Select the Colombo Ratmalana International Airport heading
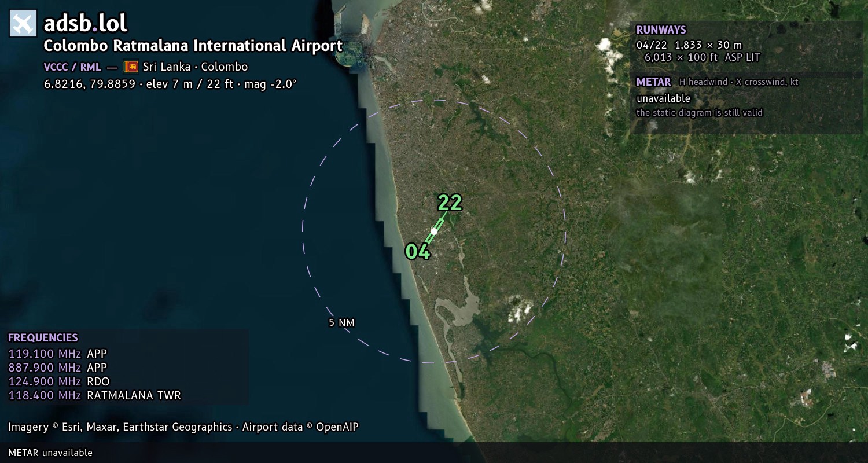 pyautogui.click(x=193, y=46)
